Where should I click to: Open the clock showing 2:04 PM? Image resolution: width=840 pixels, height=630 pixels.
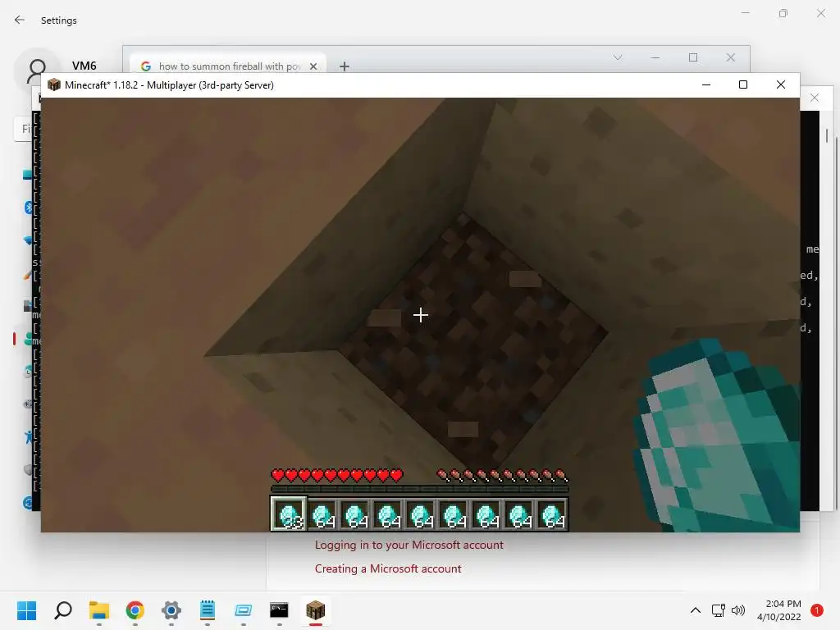[x=779, y=610]
